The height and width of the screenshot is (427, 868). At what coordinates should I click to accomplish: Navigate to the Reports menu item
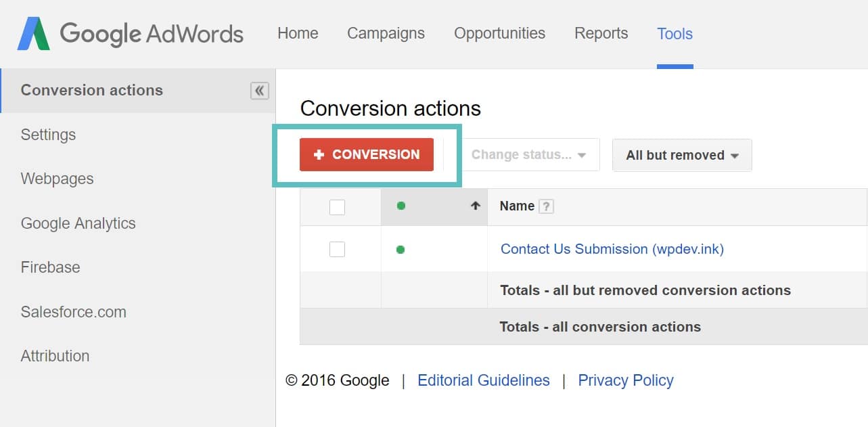(601, 32)
